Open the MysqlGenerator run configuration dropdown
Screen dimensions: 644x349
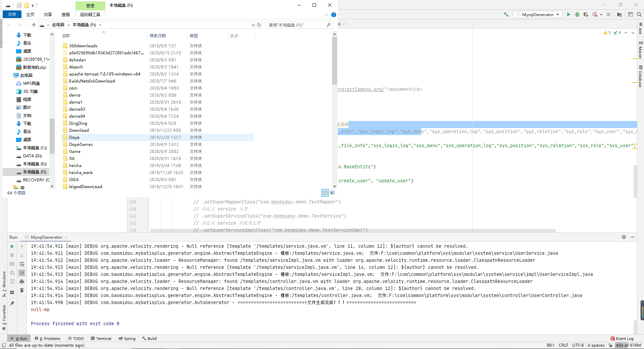[538, 14]
